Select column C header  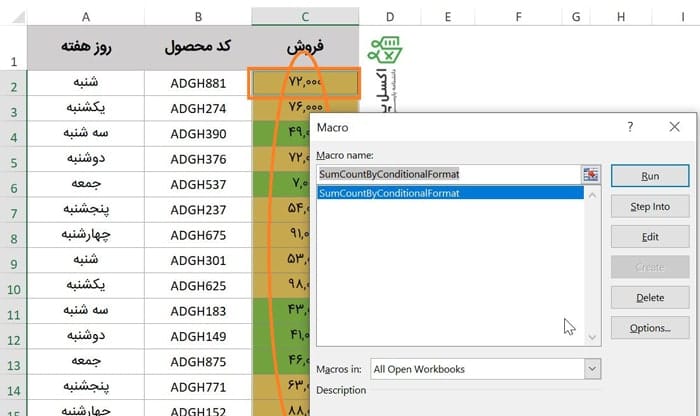305,17
